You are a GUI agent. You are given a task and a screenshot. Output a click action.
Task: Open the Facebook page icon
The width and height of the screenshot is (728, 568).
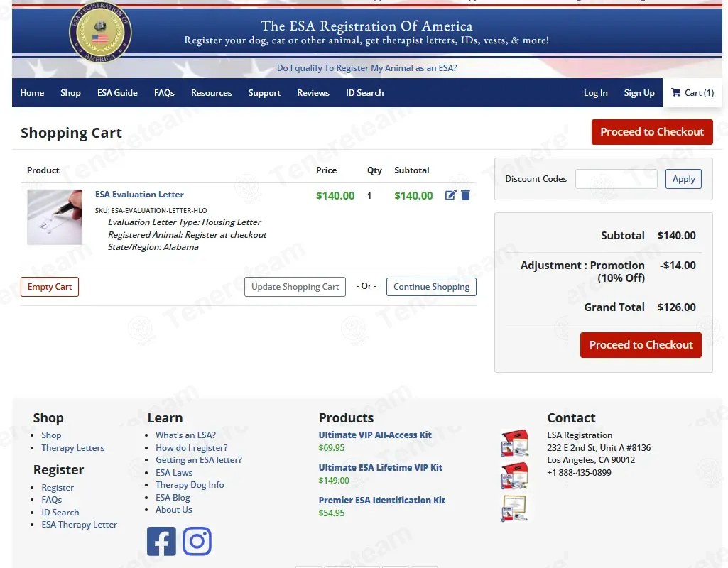tap(161, 541)
